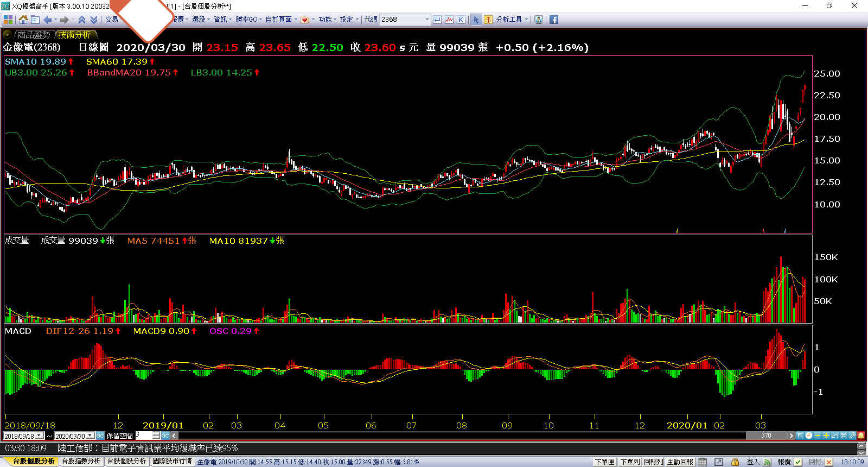Click the 370 chart scrollbar thumb
The width and height of the screenshot is (868, 467).
(x=766, y=436)
